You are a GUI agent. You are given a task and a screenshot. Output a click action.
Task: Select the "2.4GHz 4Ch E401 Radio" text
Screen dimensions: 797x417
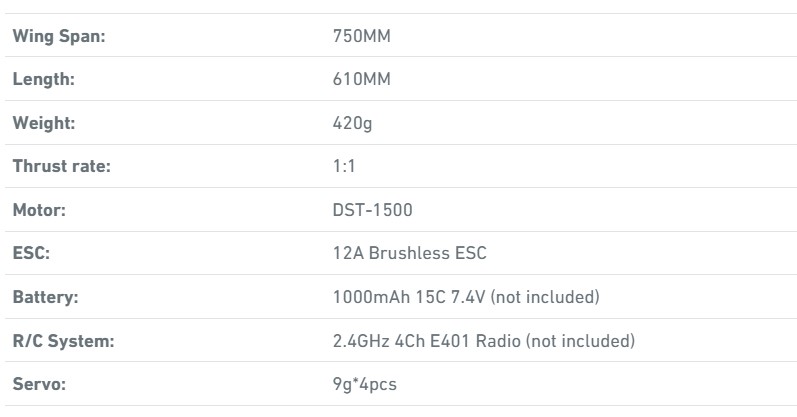427,341
